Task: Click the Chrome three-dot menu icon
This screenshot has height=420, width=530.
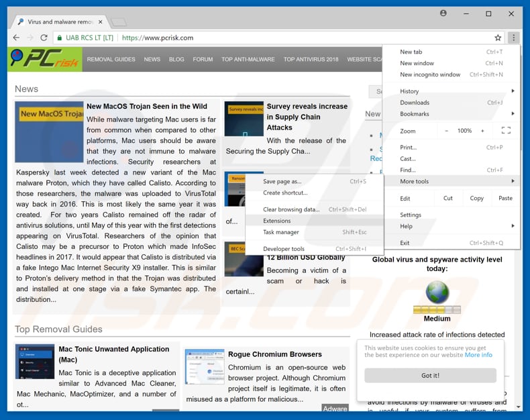Action: tap(513, 38)
